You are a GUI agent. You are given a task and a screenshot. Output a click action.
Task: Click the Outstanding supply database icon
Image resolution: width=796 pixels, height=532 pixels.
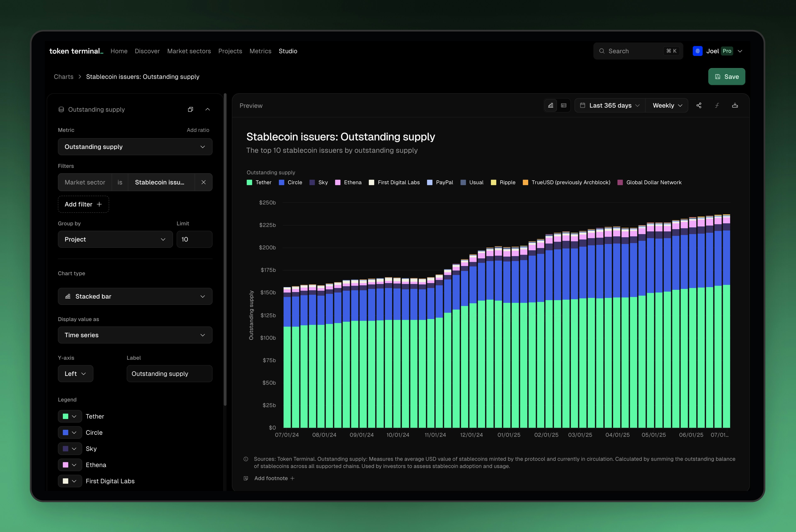coord(61,109)
